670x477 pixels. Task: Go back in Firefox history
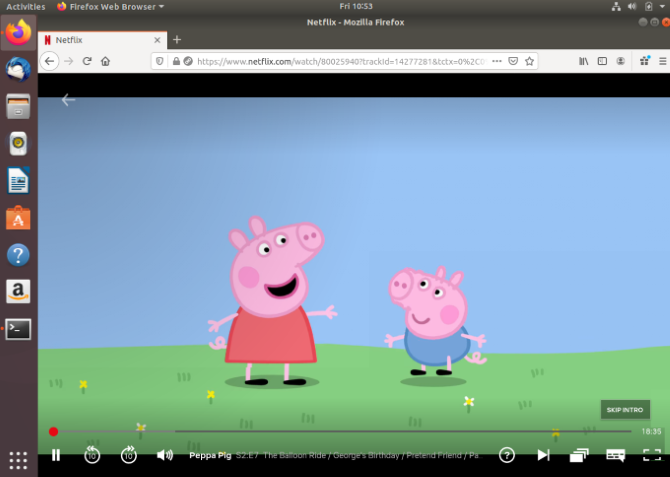pos(50,61)
